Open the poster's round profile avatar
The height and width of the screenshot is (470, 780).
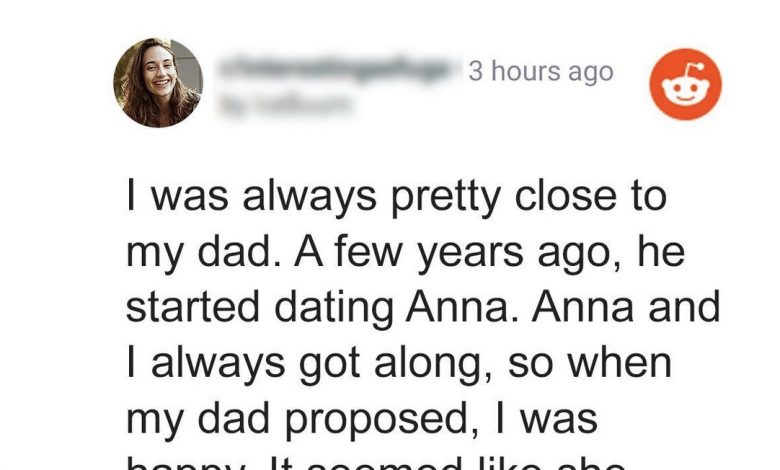(x=158, y=83)
